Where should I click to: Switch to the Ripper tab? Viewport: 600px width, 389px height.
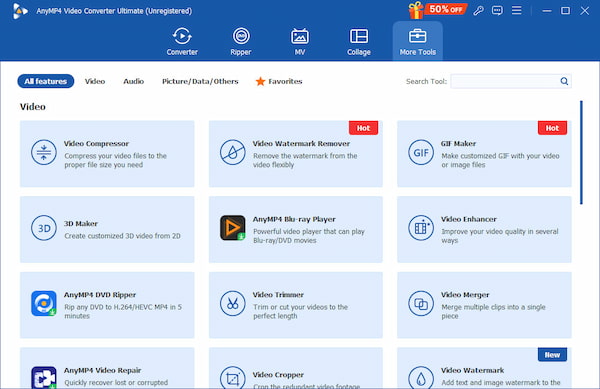pyautogui.click(x=241, y=41)
